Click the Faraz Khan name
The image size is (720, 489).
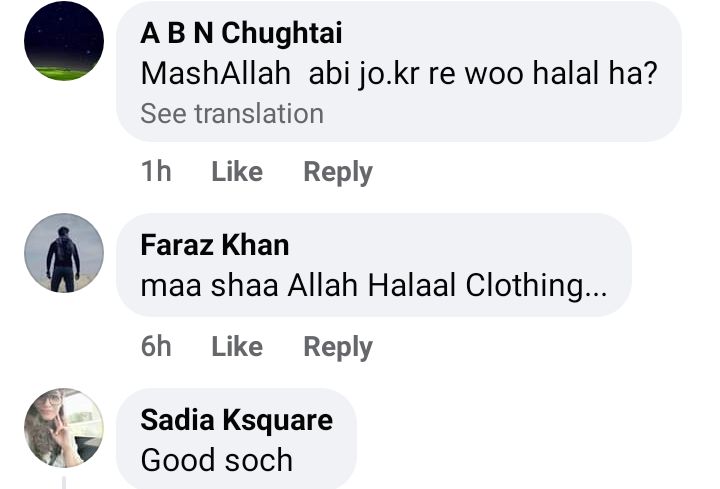[215, 245]
